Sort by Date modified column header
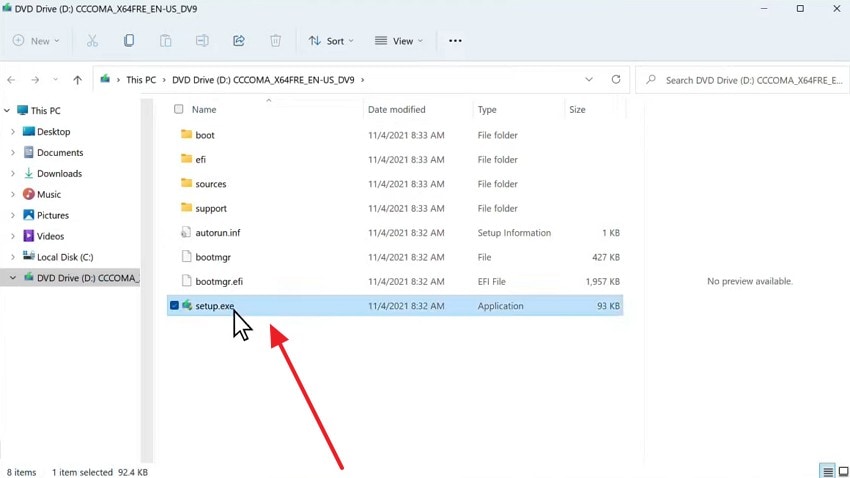The width and height of the screenshot is (850, 478). [x=396, y=109]
